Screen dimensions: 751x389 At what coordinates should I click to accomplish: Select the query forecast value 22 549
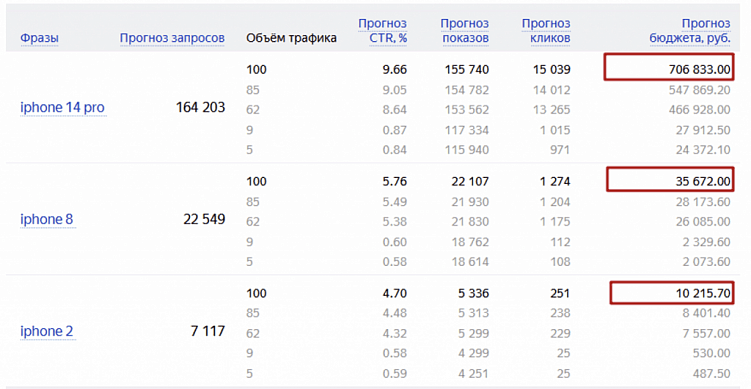coord(204,219)
